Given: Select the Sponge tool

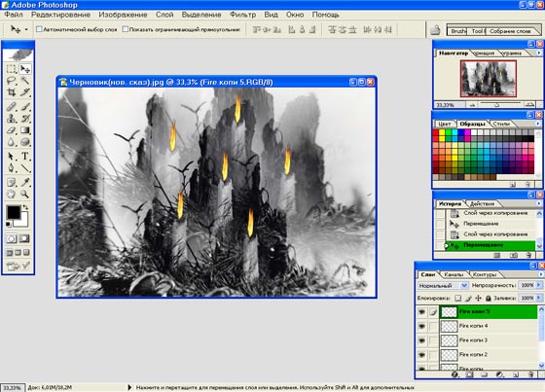Looking at the screenshot, I should pyautogui.click(x=25, y=142).
